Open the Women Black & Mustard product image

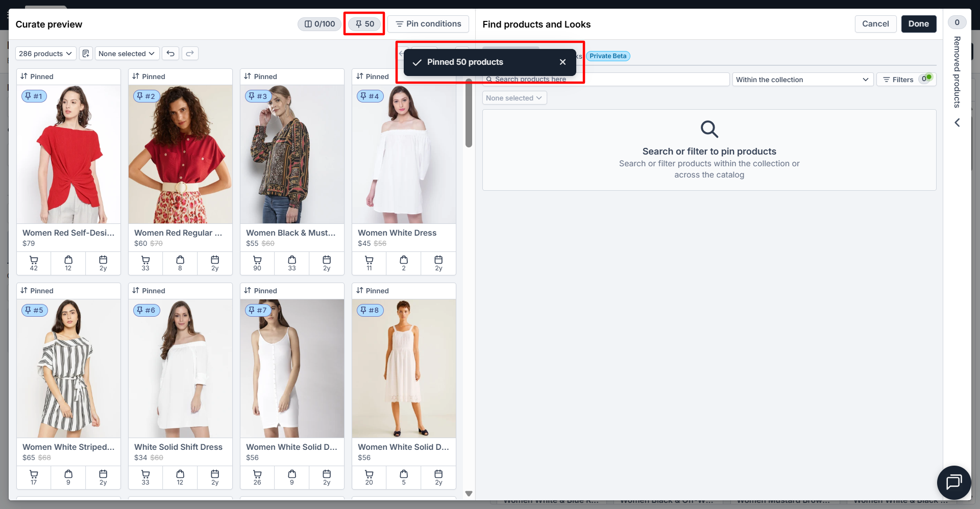click(292, 154)
